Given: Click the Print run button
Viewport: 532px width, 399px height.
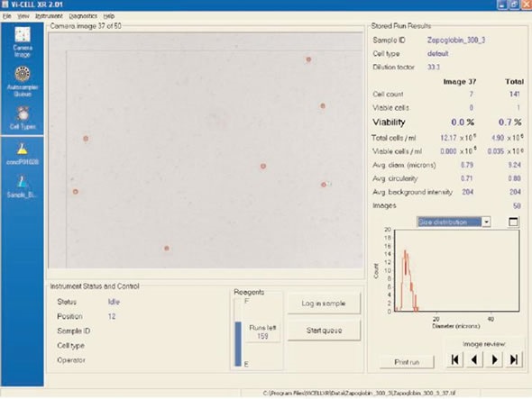Looking at the screenshot, I should click(407, 362).
